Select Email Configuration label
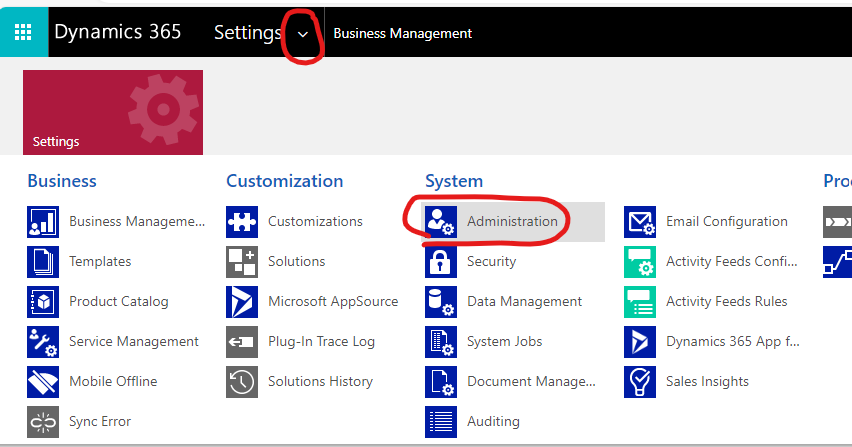852x447 pixels. pyautogui.click(x=727, y=222)
